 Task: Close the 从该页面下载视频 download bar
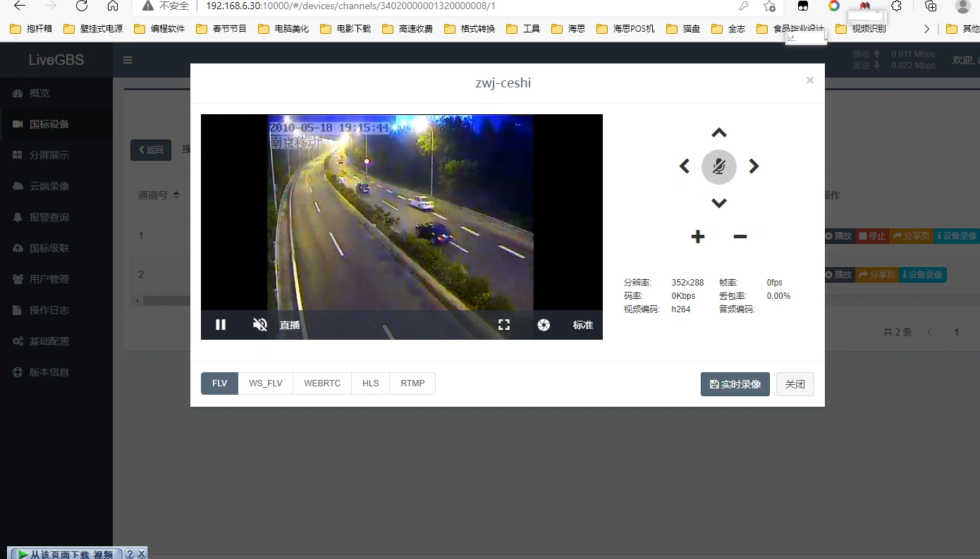pyautogui.click(x=142, y=554)
